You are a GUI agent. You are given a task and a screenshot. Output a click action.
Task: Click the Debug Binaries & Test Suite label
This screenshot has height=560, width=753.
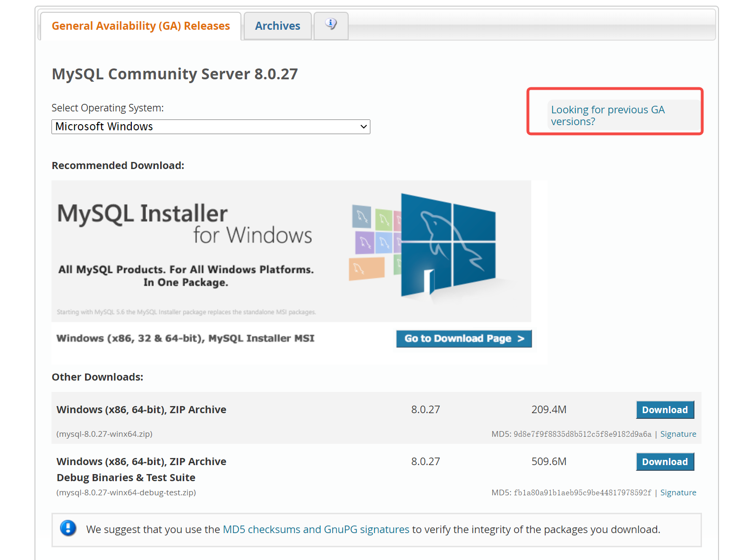click(126, 477)
